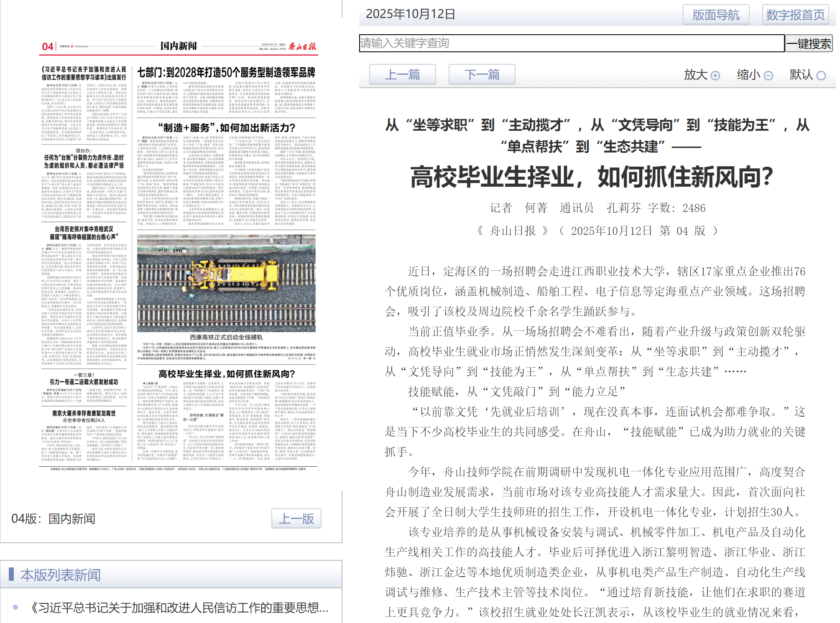Click 引力一号 rocket launch article on page
This screenshot has width=840, height=623.
tap(84, 381)
